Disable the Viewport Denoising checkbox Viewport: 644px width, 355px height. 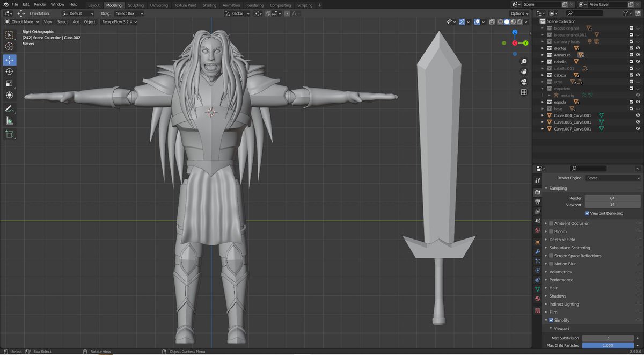coord(587,213)
